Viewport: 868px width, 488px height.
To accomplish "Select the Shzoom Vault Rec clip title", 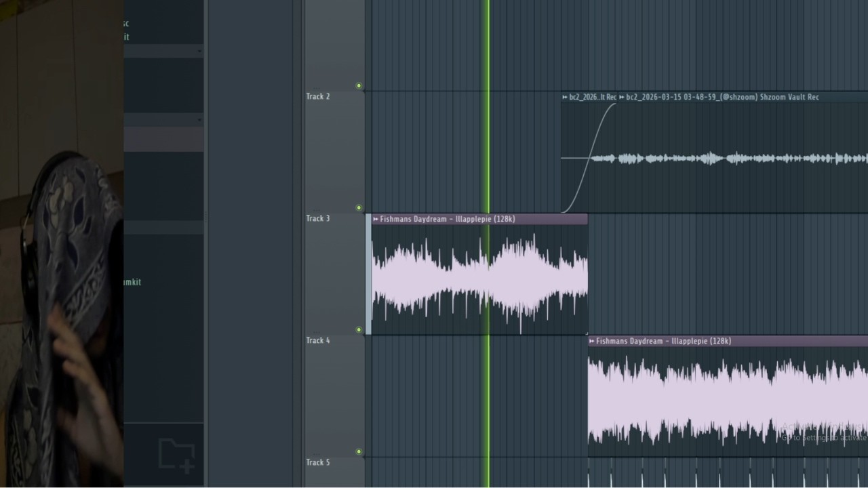I will pyautogui.click(x=723, y=97).
